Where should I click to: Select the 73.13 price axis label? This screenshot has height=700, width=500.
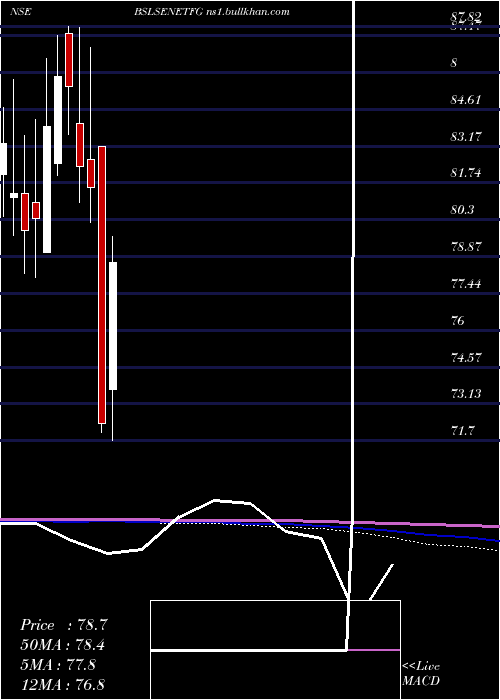466,394
